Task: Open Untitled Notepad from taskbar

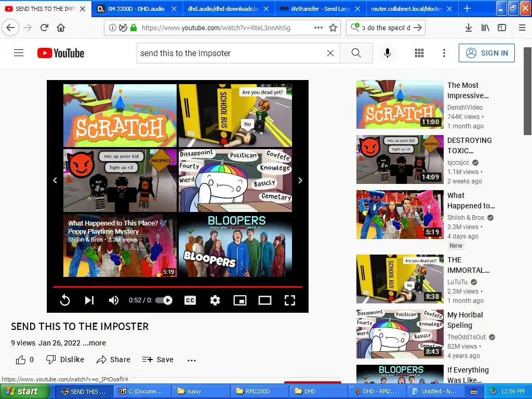Action: pos(435,392)
